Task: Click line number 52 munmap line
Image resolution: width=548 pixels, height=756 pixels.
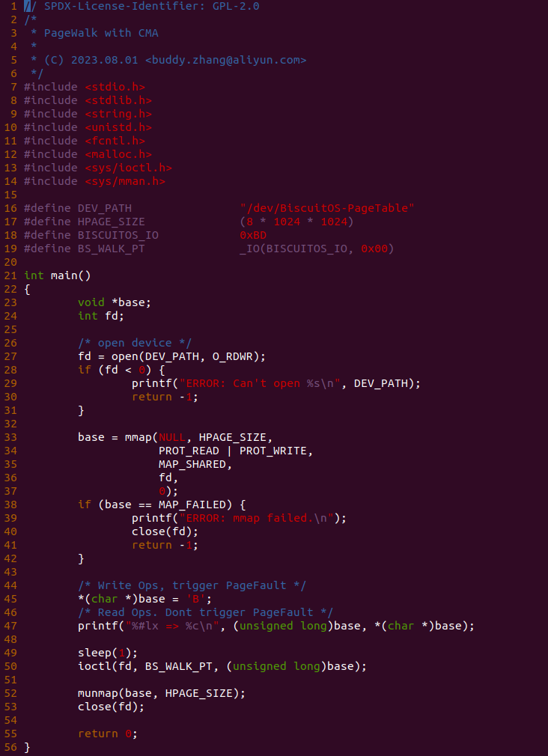Action: pos(10,693)
